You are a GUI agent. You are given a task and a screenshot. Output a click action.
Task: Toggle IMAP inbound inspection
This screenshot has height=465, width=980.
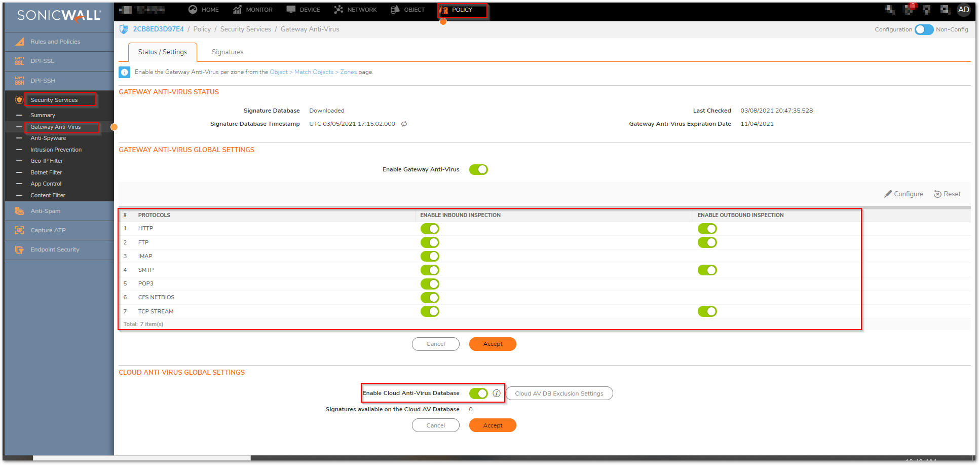(x=430, y=256)
